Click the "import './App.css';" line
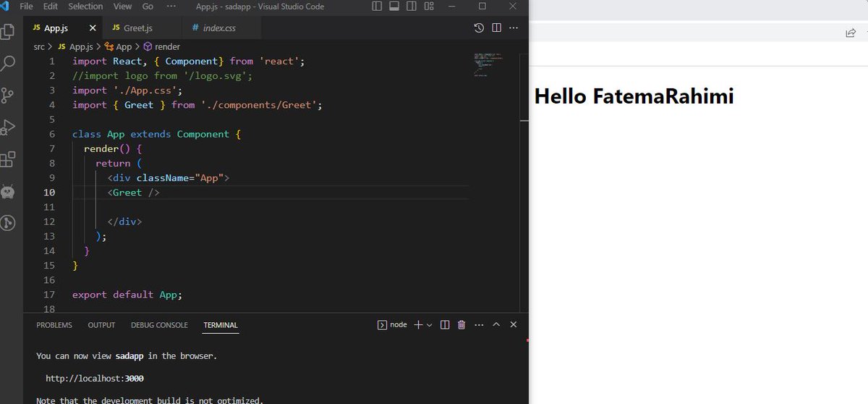Screen dimensions: 868x404 pos(127,91)
